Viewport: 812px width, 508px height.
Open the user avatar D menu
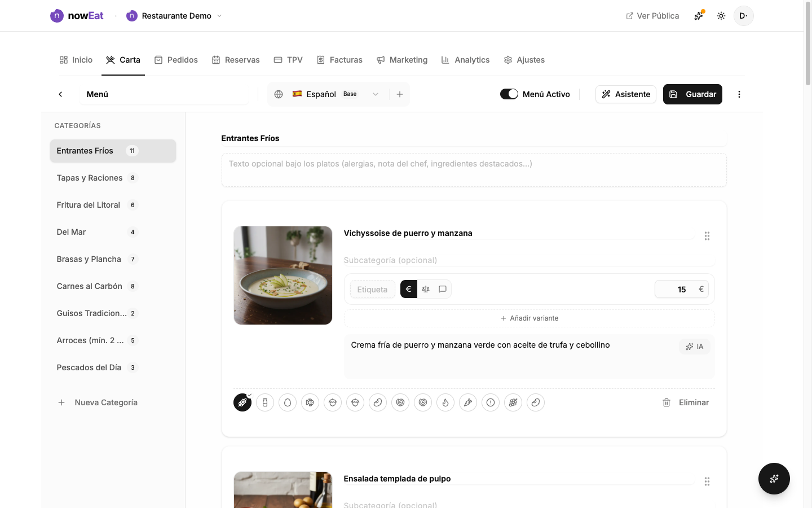point(744,16)
